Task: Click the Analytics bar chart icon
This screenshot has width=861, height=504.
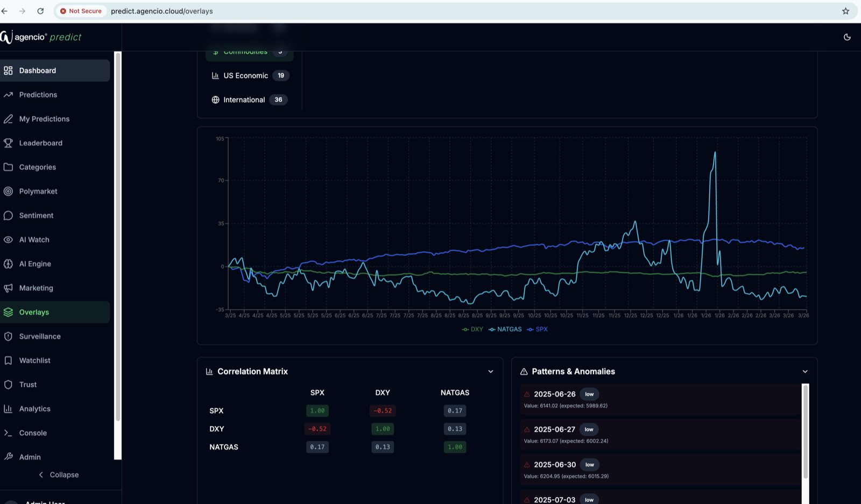Action: (x=8, y=409)
